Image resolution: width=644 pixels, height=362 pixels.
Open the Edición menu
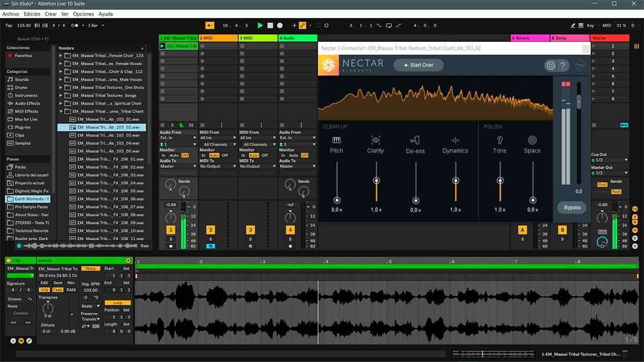tap(32, 14)
